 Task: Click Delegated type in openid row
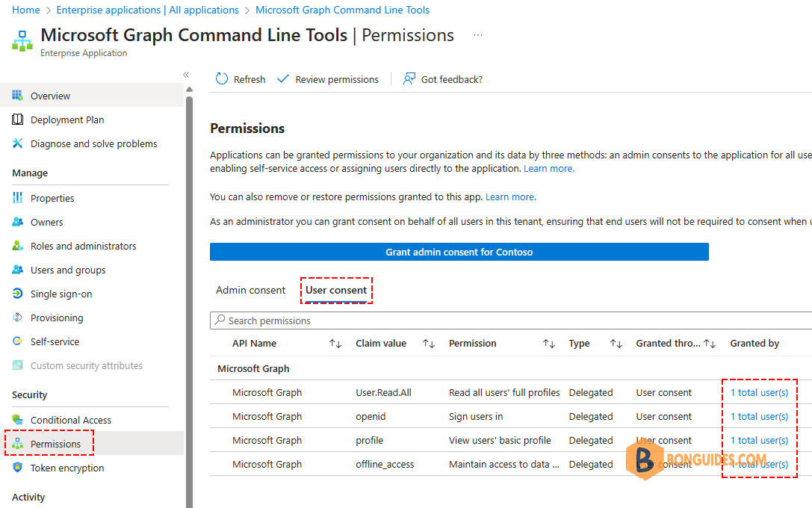pos(591,416)
